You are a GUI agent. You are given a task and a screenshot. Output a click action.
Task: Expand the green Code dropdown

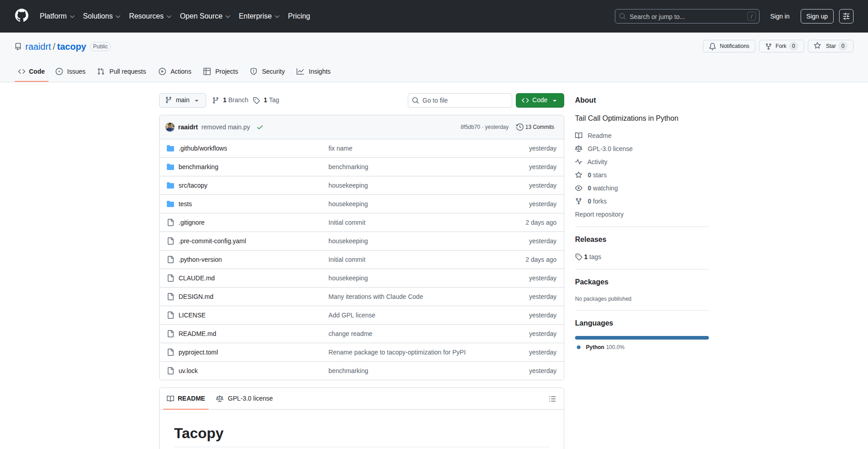(539, 100)
